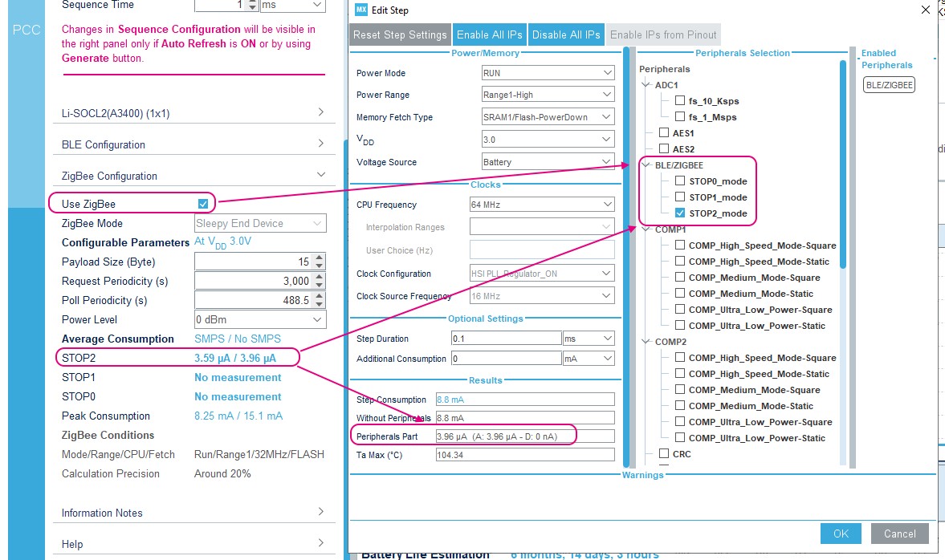Check COMP1 COMP_High_Speed_Mode-Square checkbox
Image resolution: width=945 pixels, height=560 pixels.
click(x=680, y=245)
